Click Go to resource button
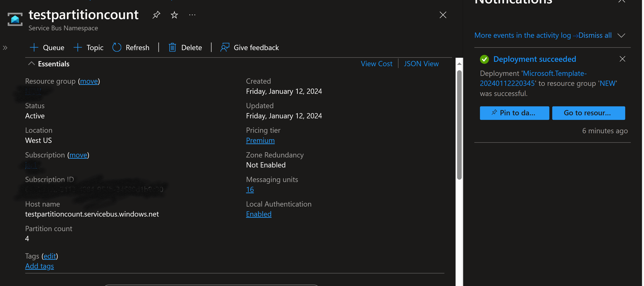This screenshot has width=644, height=286. (x=588, y=113)
